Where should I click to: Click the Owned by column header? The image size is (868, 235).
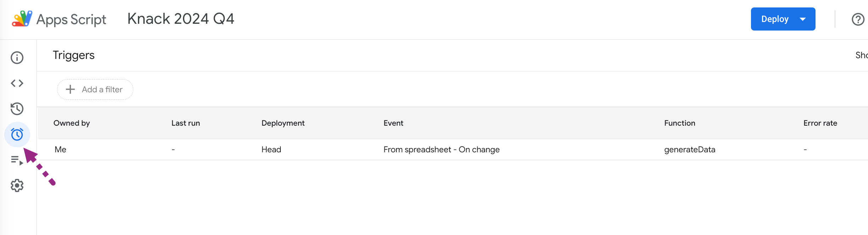[x=72, y=123]
